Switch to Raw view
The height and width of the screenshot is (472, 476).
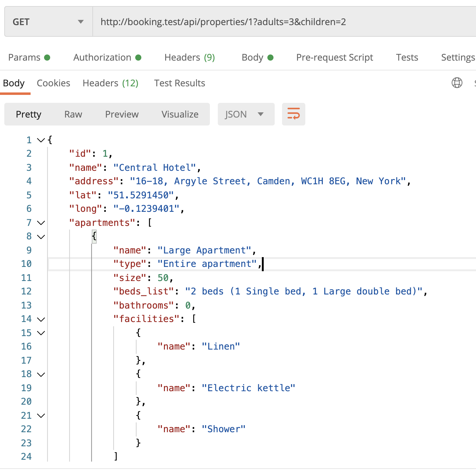(x=73, y=114)
